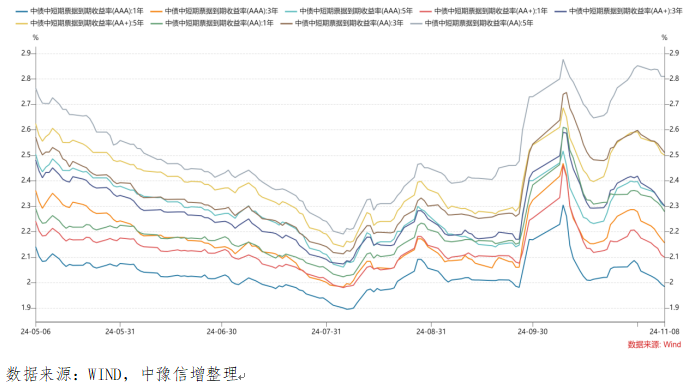
Task: Select x-axis date label 24-08-31
Action: [431, 331]
